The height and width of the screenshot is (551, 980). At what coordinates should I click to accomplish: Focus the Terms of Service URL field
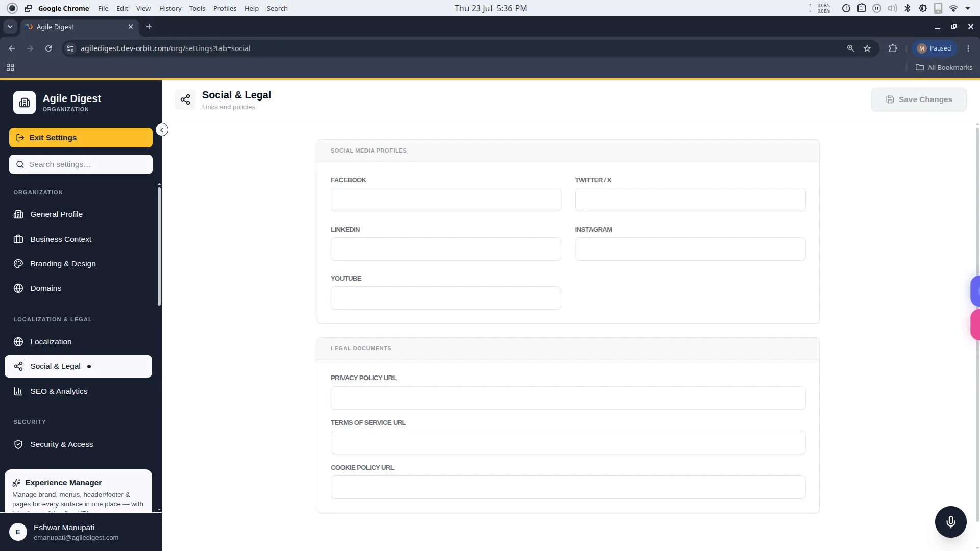click(x=568, y=442)
